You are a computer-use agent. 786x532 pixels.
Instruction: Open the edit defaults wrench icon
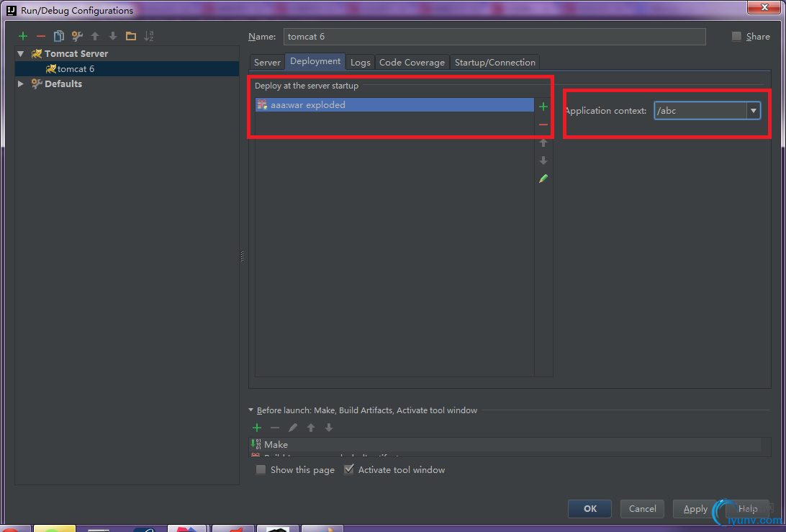[x=77, y=36]
